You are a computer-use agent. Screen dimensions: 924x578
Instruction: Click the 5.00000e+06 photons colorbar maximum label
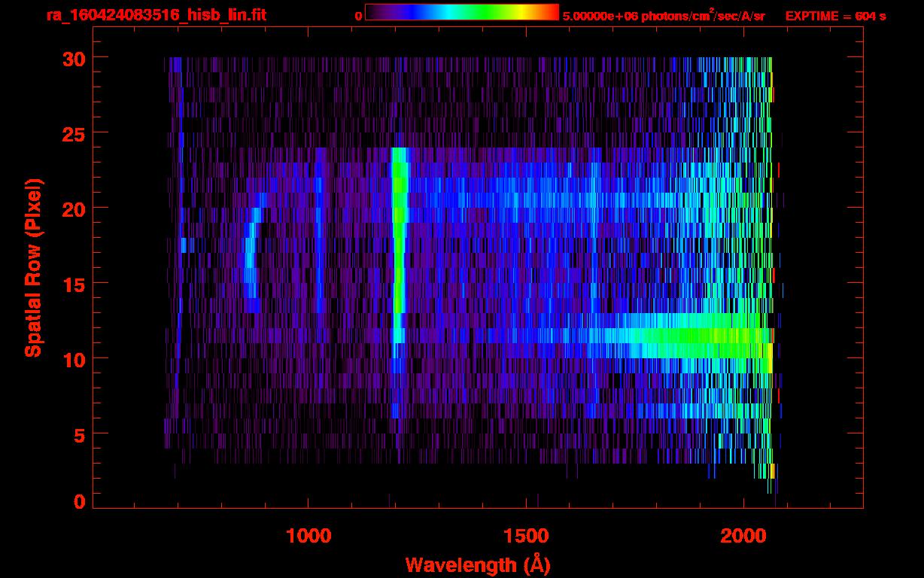point(664,16)
